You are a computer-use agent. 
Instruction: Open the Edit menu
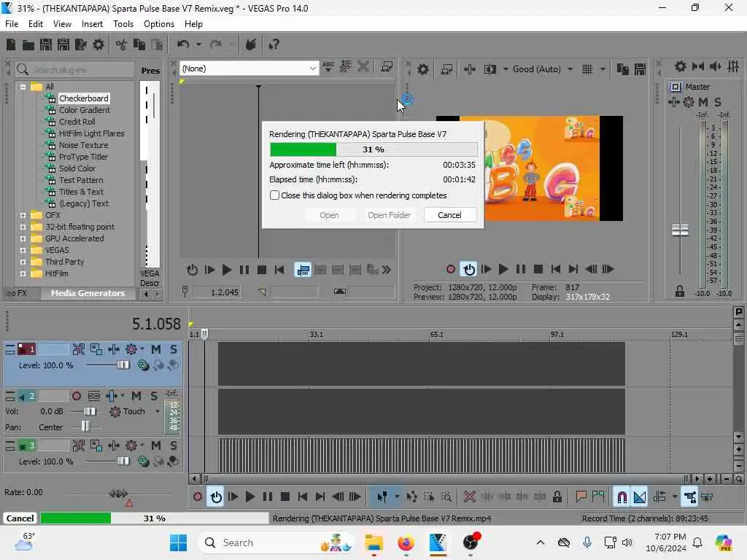tap(36, 24)
